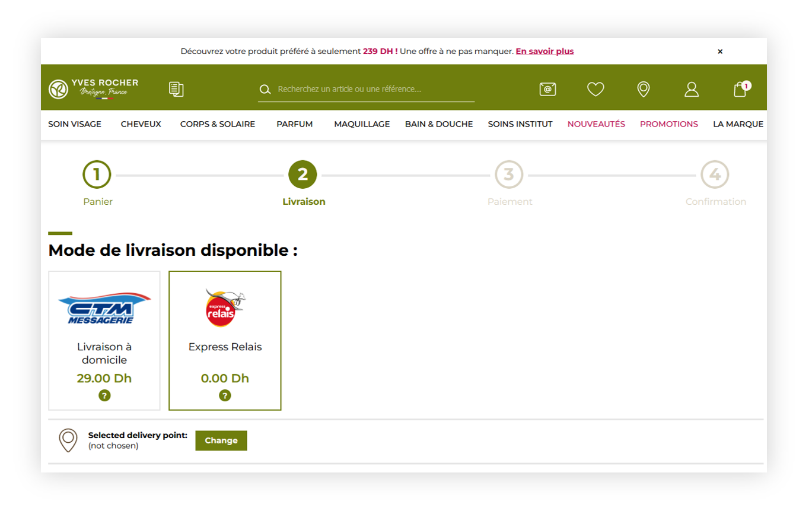Open the account profile icon
Screen dimensions: 812x517
692,89
